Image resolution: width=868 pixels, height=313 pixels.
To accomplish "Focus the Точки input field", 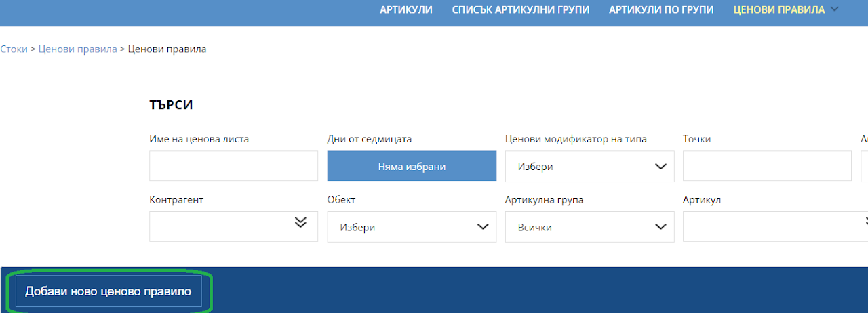I will click(767, 166).
